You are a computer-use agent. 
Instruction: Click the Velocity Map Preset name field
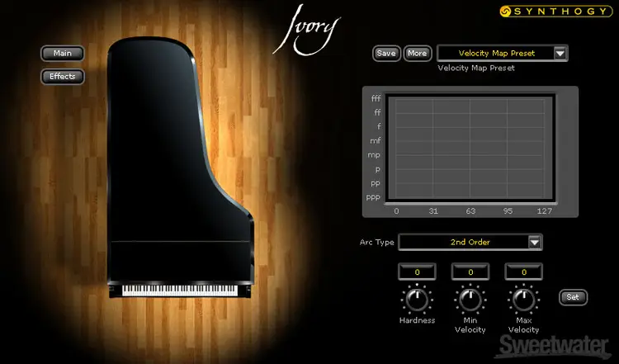click(496, 54)
